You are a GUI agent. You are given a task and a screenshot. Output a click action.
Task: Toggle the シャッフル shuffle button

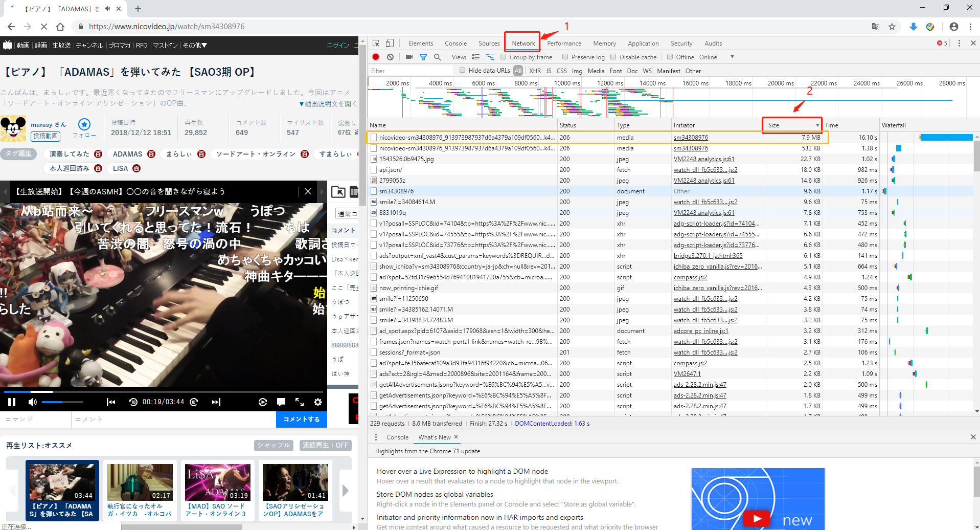(x=274, y=446)
